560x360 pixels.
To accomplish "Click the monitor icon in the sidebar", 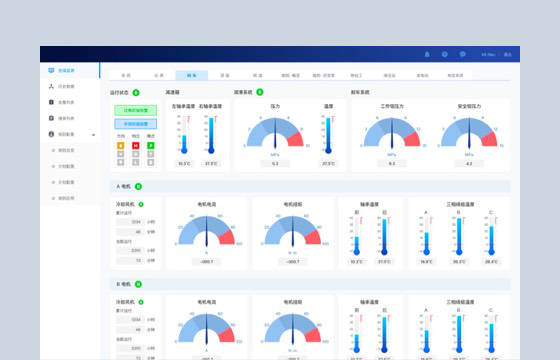I will coord(51,70).
